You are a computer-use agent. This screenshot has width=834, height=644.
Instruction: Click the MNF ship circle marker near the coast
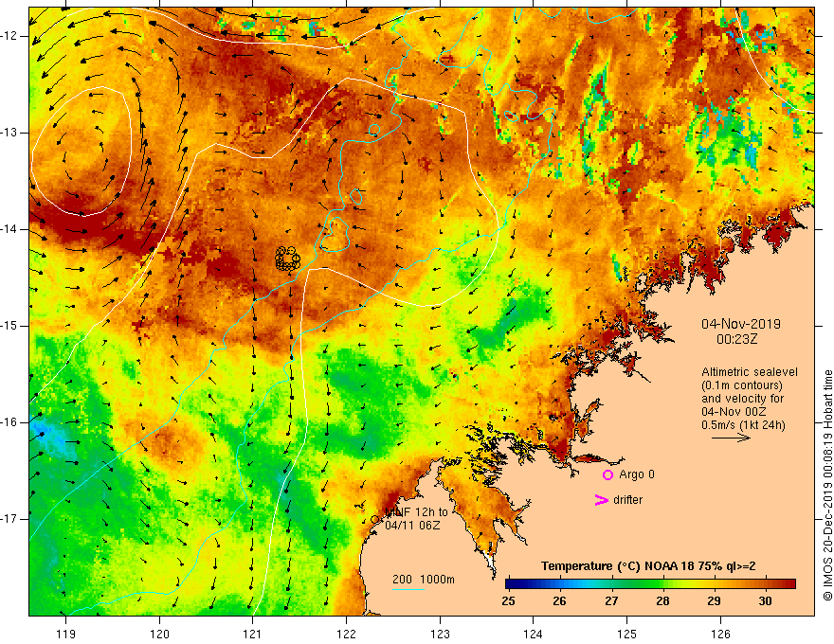[374, 519]
